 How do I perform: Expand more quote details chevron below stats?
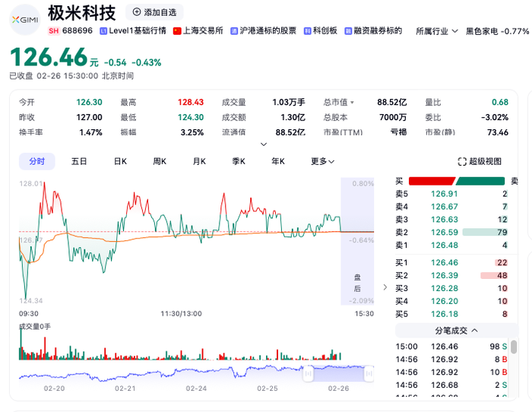pos(263,144)
